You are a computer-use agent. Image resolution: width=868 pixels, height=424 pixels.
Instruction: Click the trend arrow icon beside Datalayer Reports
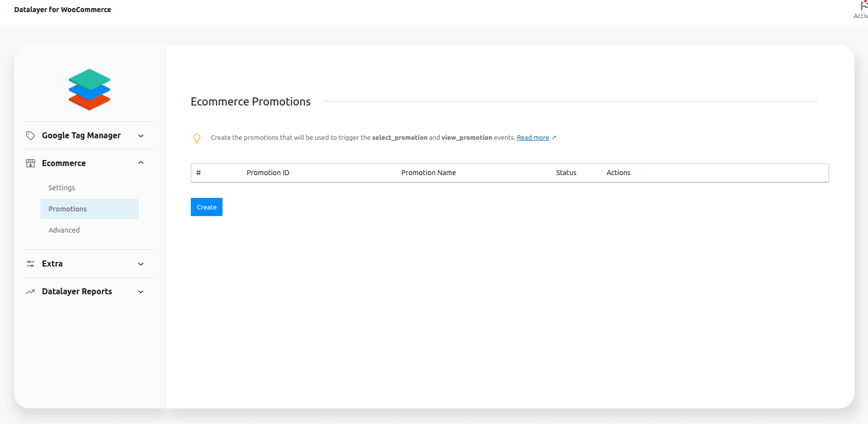pos(30,292)
